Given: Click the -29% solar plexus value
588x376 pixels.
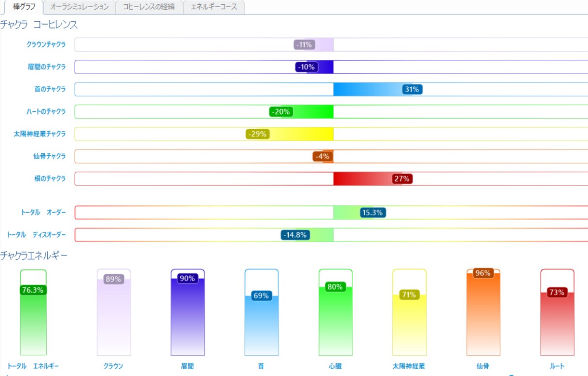Looking at the screenshot, I should point(257,134).
